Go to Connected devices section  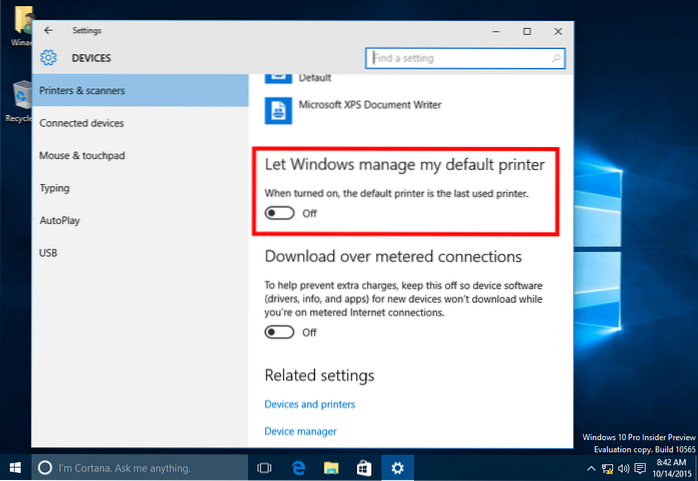pyautogui.click(x=82, y=123)
